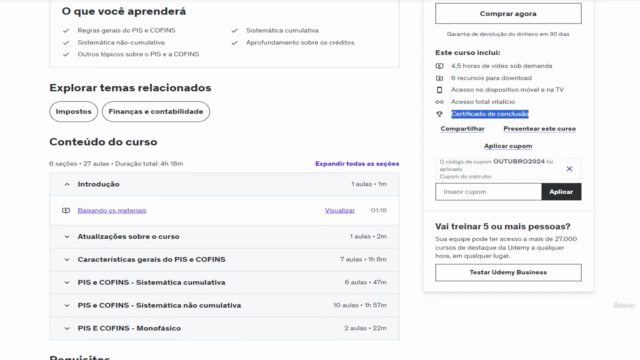Click the 6 seções 27 aulas summary text
This screenshot has height=360, width=640.
pyautogui.click(x=116, y=164)
